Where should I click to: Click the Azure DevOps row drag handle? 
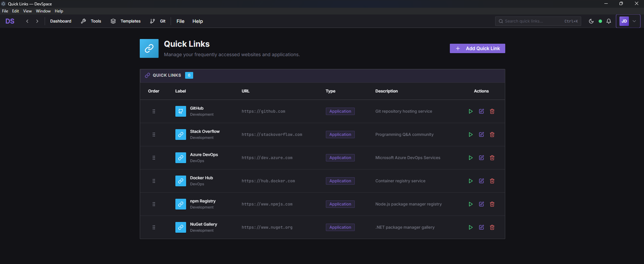pyautogui.click(x=154, y=158)
